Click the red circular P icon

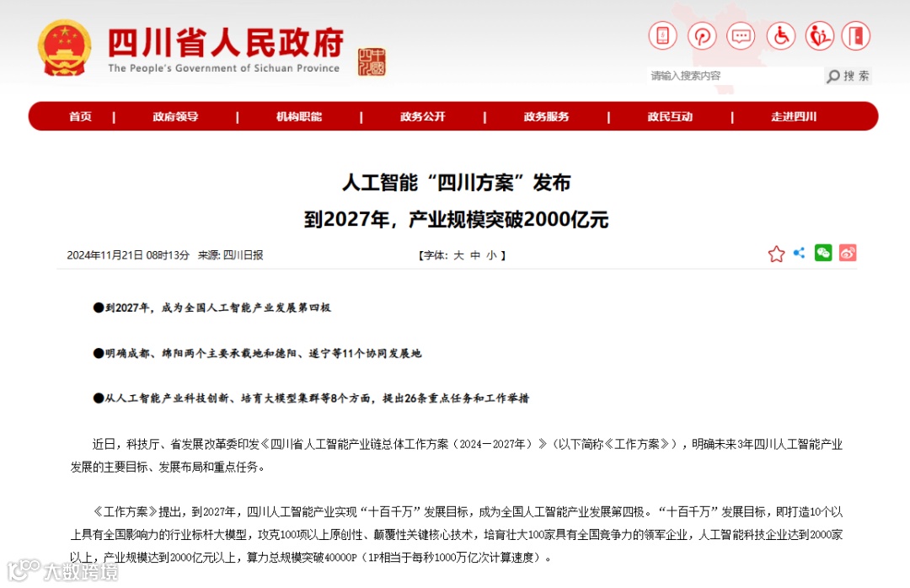[702, 36]
